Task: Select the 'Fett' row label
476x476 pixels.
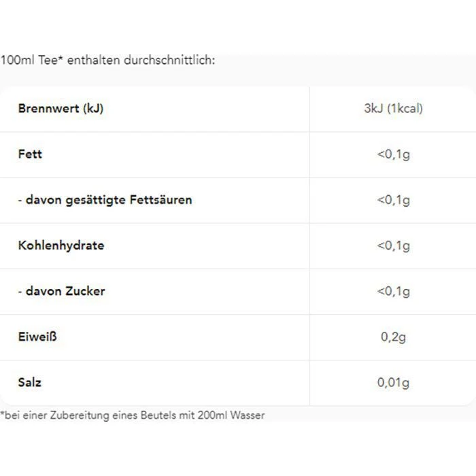Action: click(30, 154)
